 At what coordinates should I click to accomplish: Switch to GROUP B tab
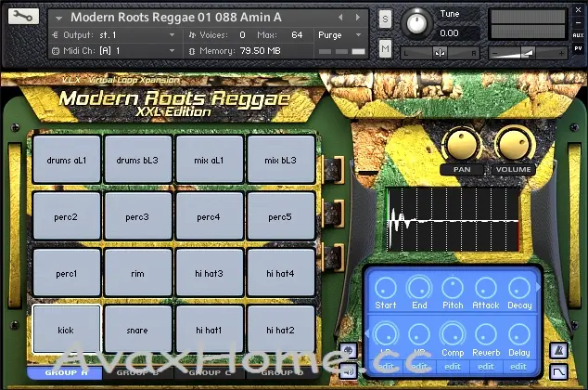pos(137,372)
